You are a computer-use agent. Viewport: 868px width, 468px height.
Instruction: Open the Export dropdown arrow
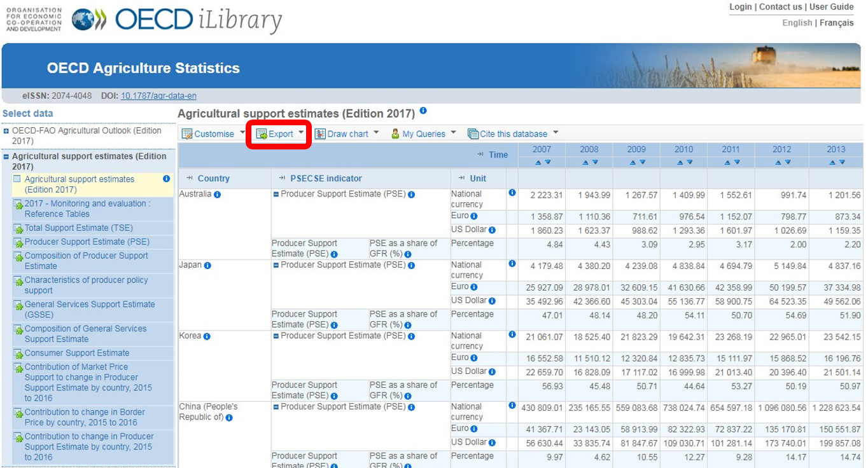(x=301, y=133)
